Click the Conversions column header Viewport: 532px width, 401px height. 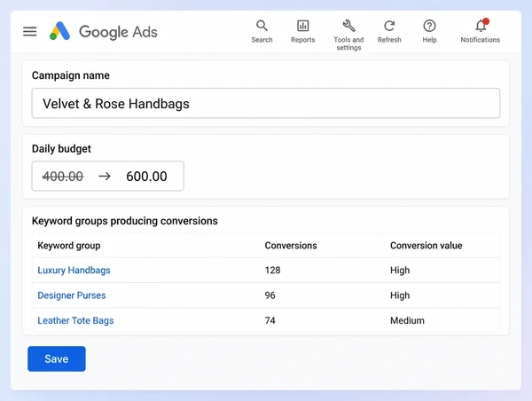click(x=291, y=246)
